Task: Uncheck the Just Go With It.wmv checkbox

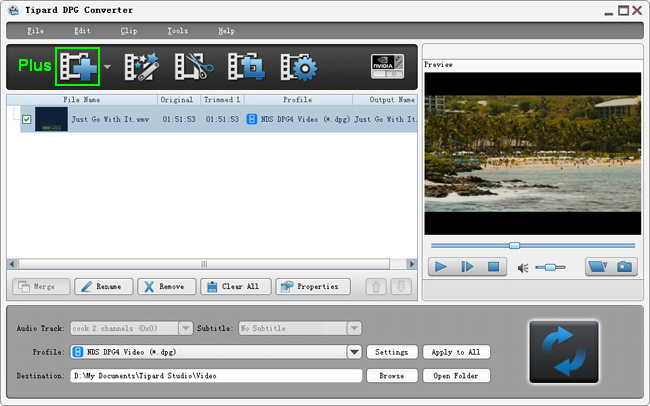Action: pos(27,119)
